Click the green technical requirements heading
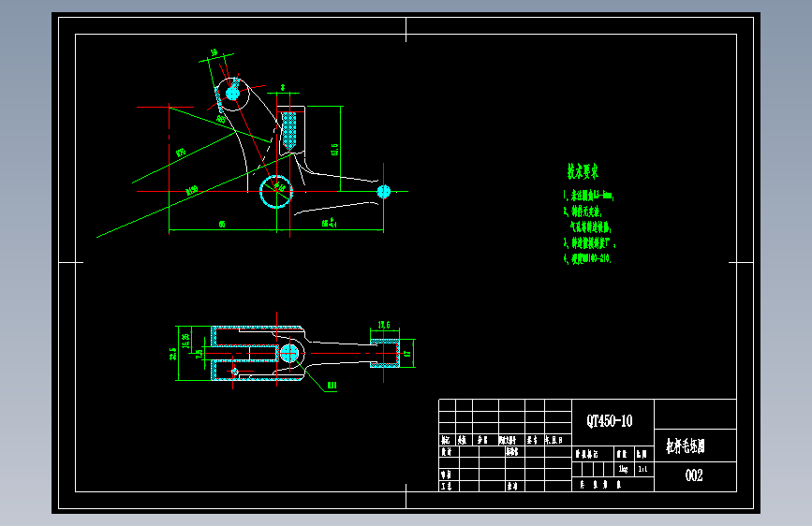Screen dimensions: 812x526 point(583,171)
